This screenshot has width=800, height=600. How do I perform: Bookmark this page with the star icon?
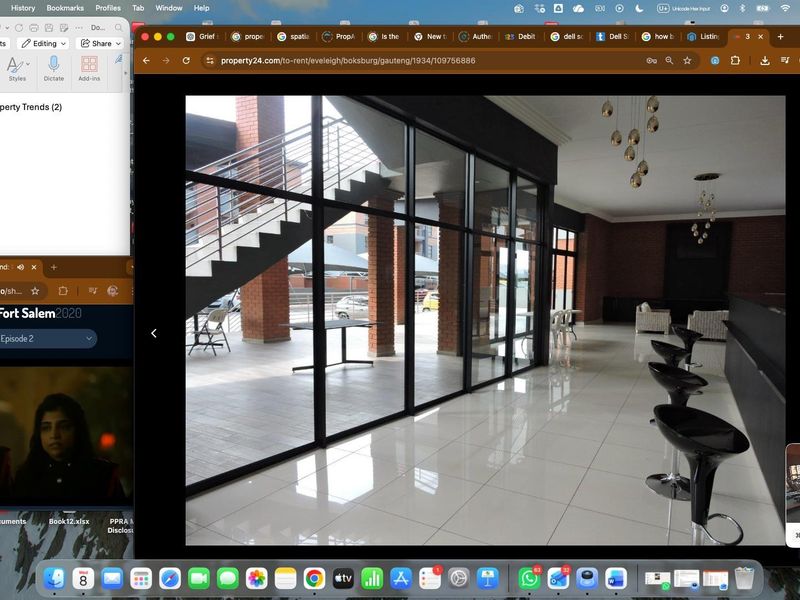[x=687, y=60]
